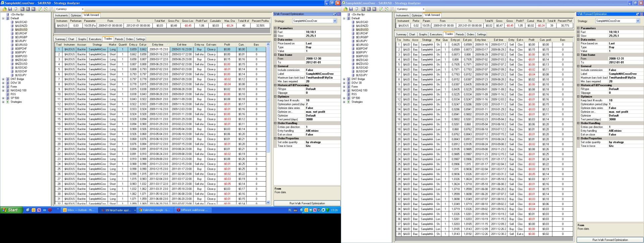Open the Settings tab in right window
644x243 pixels.
[481, 35]
